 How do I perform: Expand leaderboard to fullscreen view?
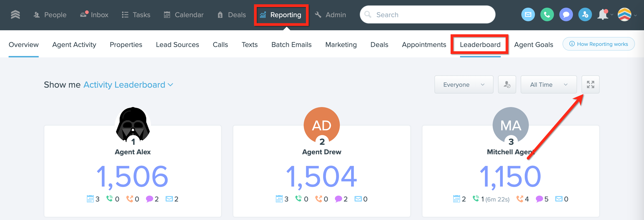pos(590,84)
